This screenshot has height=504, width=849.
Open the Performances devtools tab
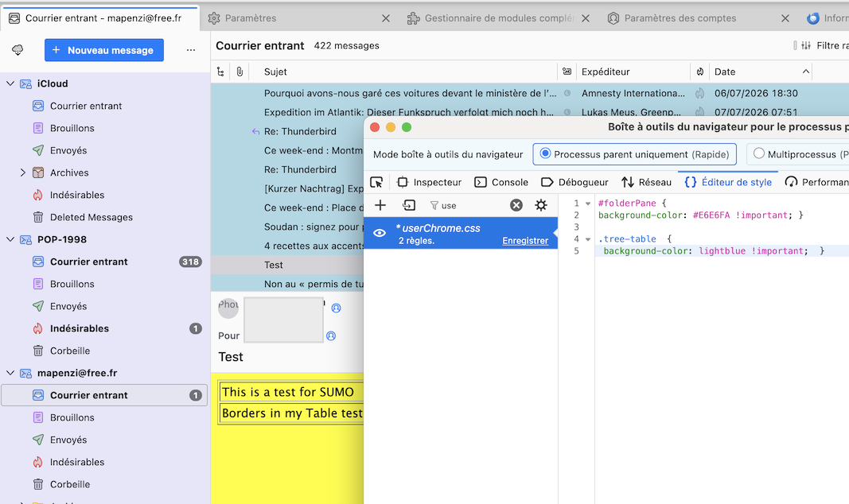pyautogui.click(x=816, y=182)
